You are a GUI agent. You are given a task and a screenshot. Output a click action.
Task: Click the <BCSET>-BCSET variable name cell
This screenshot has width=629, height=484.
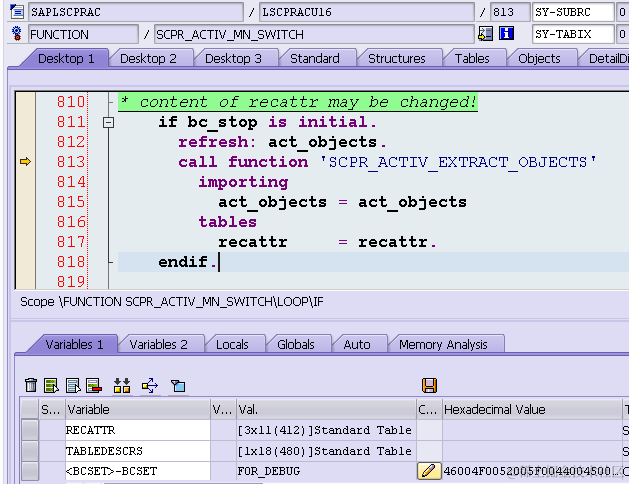point(138,471)
